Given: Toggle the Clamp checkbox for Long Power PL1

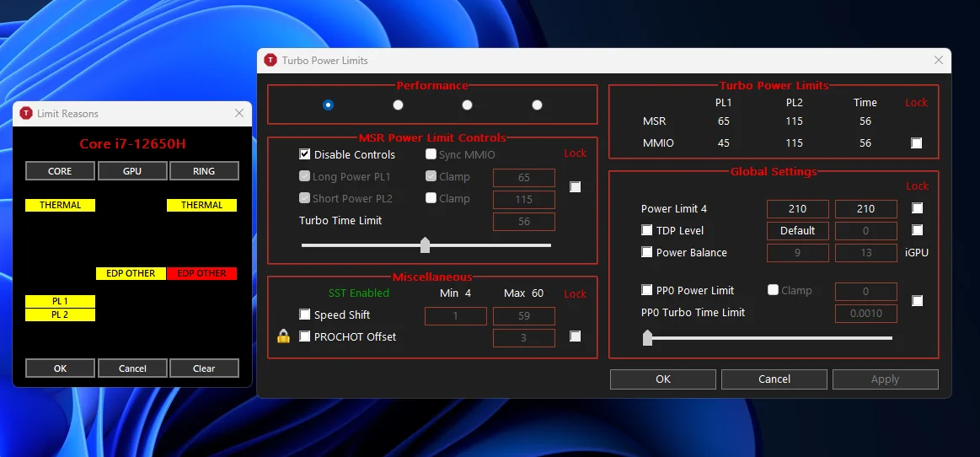Looking at the screenshot, I should pyautogui.click(x=431, y=176).
